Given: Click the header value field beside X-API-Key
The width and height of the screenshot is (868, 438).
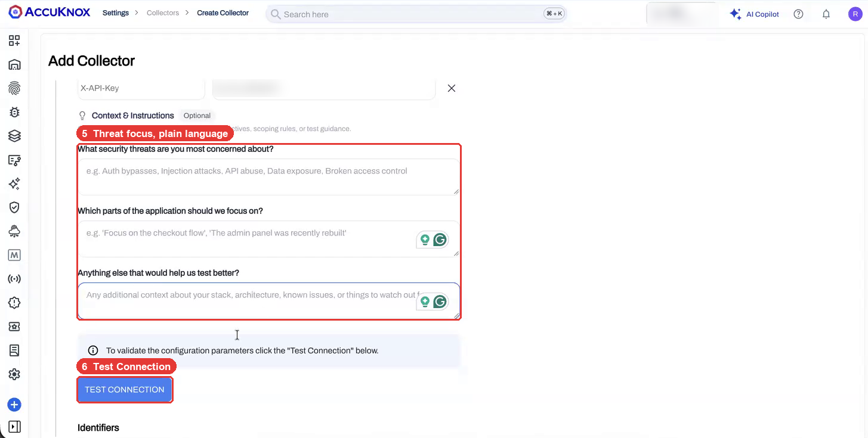Looking at the screenshot, I should [x=324, y=88].
